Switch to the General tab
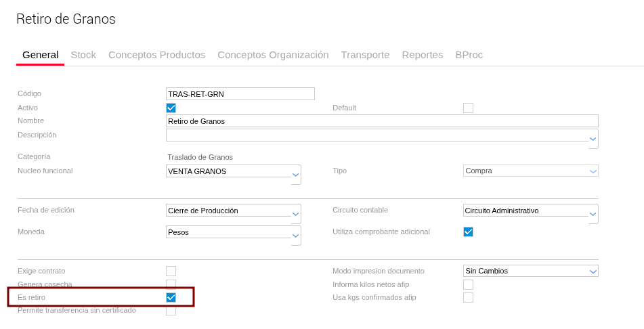Viewport: 644px width, 329px height. [x=40, y=55]
